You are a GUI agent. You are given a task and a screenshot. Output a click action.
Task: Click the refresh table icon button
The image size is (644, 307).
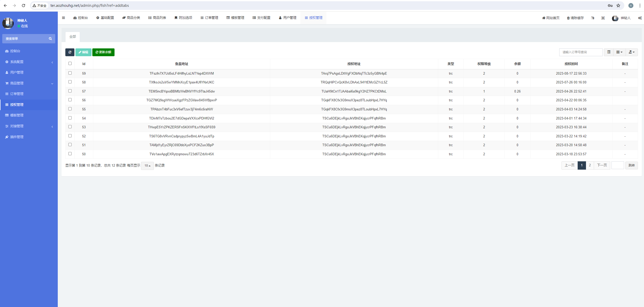[70, 52]
